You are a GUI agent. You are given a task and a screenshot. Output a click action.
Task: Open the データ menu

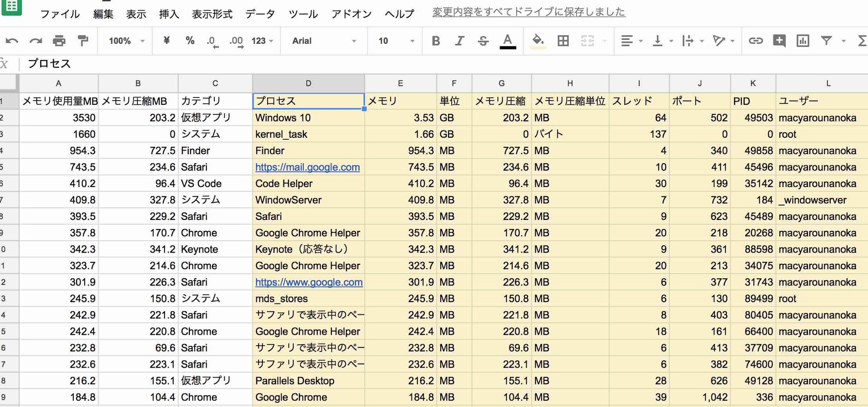[x=260, y=14]
